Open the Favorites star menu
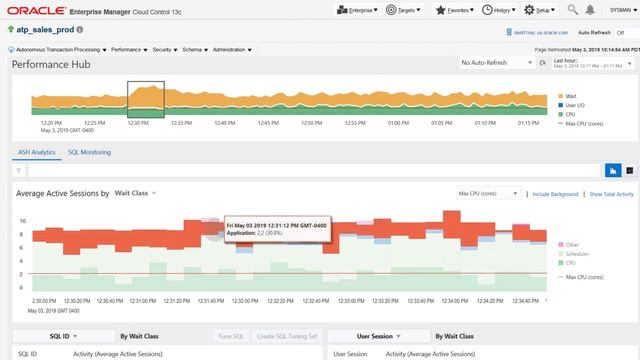This screenshot has width=640, height=360. 454,10
